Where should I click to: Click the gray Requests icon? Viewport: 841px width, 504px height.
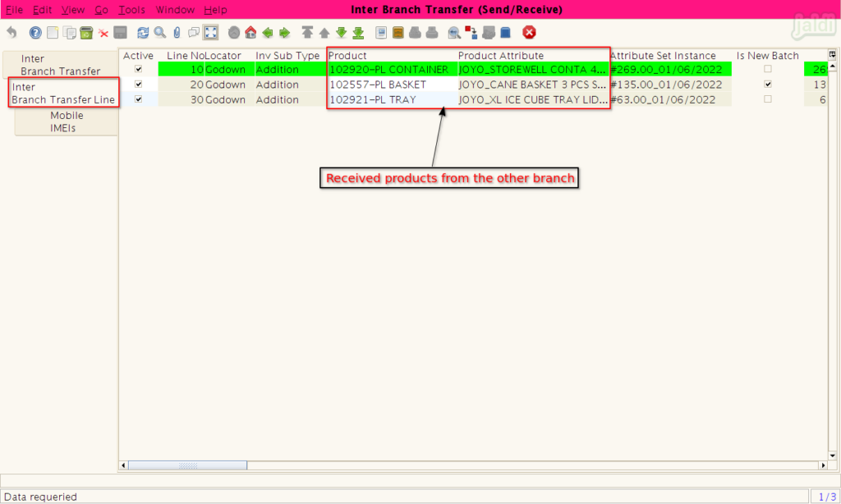488,33
